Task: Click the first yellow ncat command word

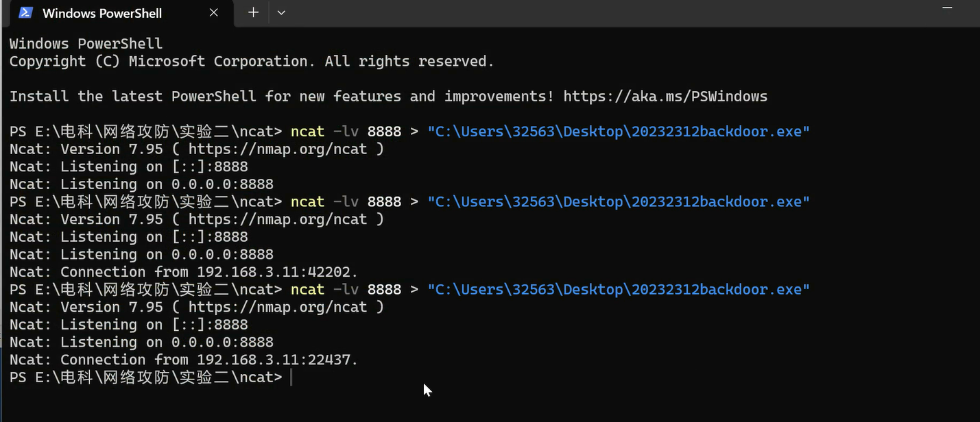Action: [x=307, y=132]
